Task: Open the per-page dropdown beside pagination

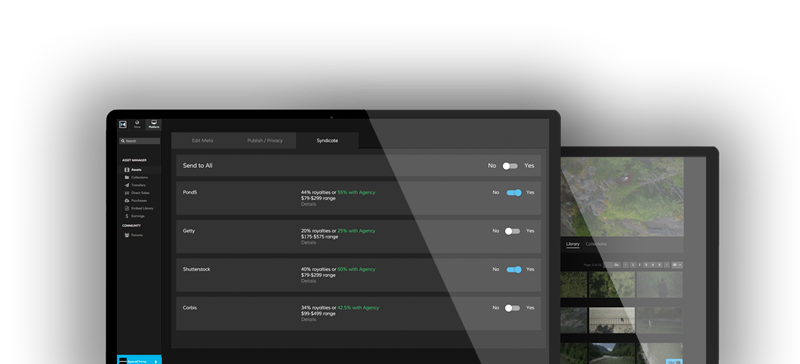Action: [x=677, y=265]
